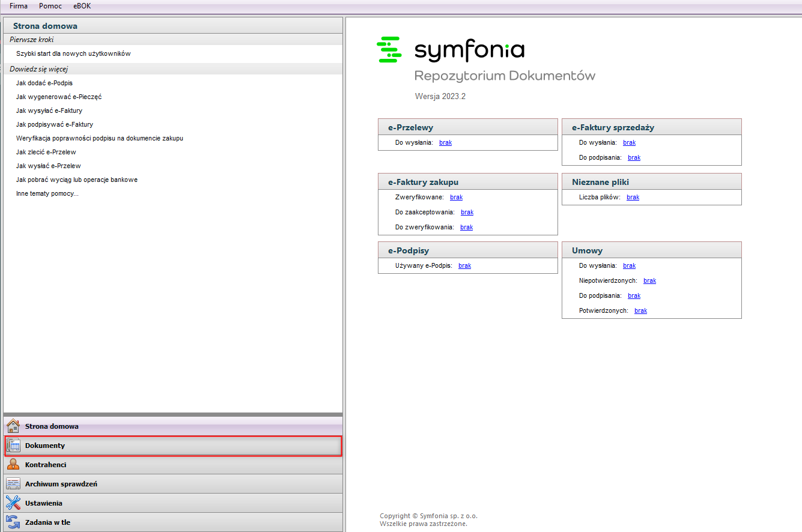Click the Strona domowa house icon
This screenshot has width=802, height=532.
click(13, 426)
